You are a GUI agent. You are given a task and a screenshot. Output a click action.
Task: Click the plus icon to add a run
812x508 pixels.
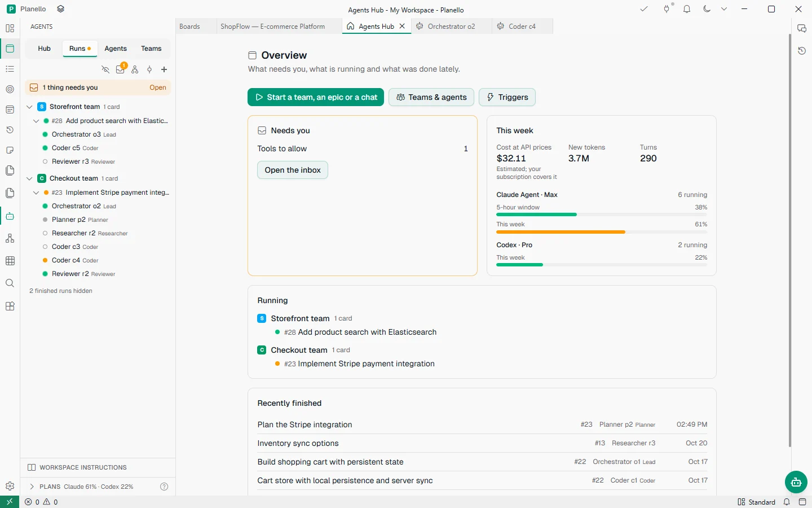tap(164, 69)
